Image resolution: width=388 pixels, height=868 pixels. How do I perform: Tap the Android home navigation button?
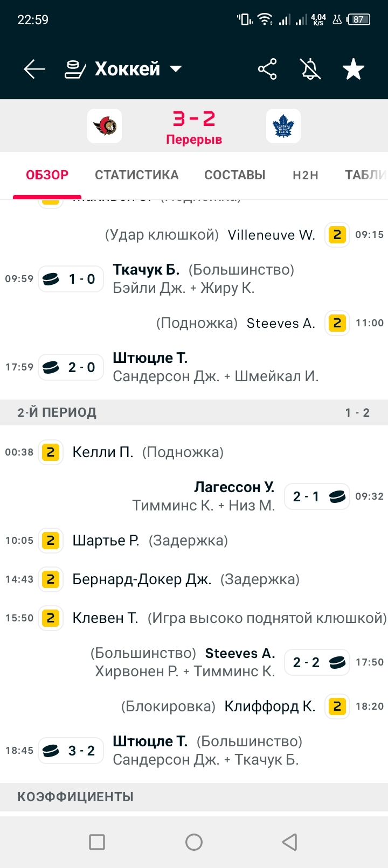[194, 842]
